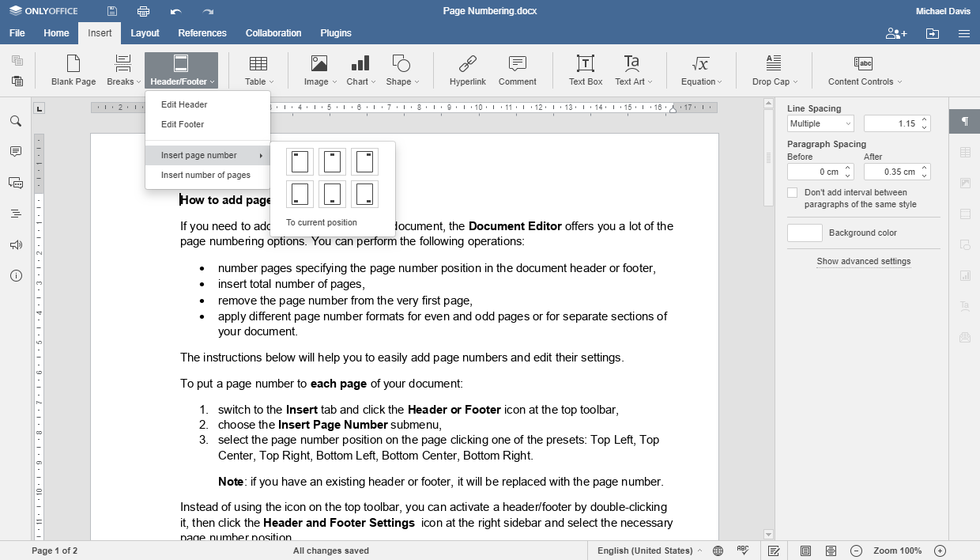This screenshot has width=980, height=560.
Task: Open file location icon in header
Action: (x=933, y=33)
